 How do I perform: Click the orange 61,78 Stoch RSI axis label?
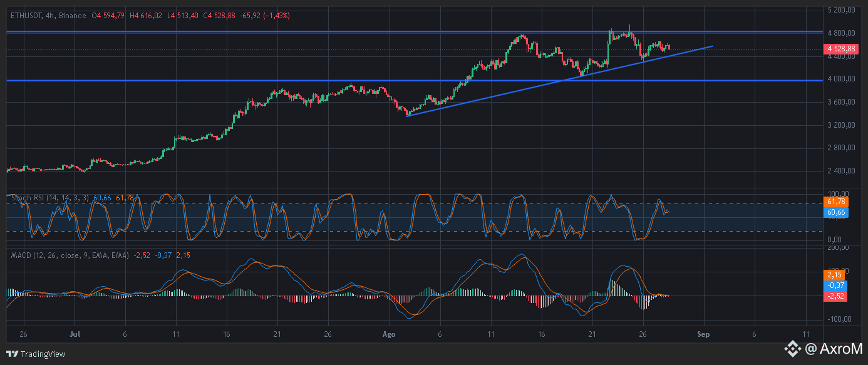click(836, 202)
